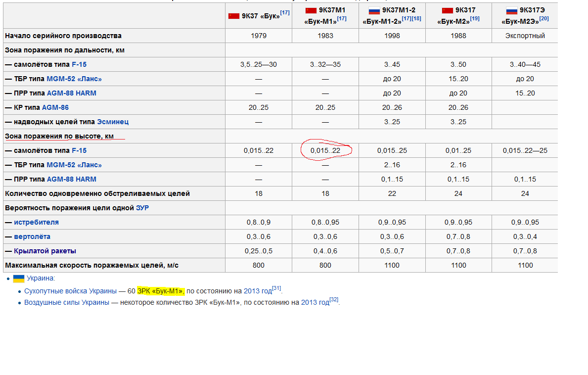Open 2013 год link in Воздушные силы line
This screenshot has height=375, width=588.
[315, 302]
